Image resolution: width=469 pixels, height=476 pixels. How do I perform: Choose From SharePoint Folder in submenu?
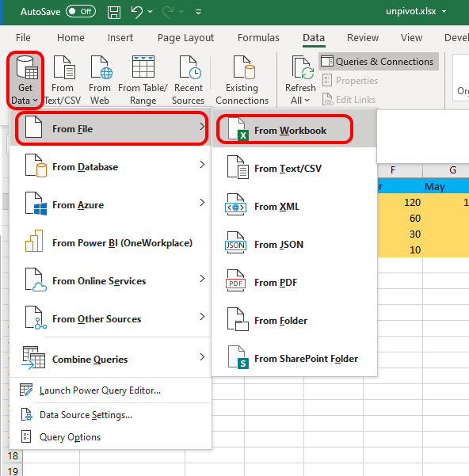(x=295, y=358)
